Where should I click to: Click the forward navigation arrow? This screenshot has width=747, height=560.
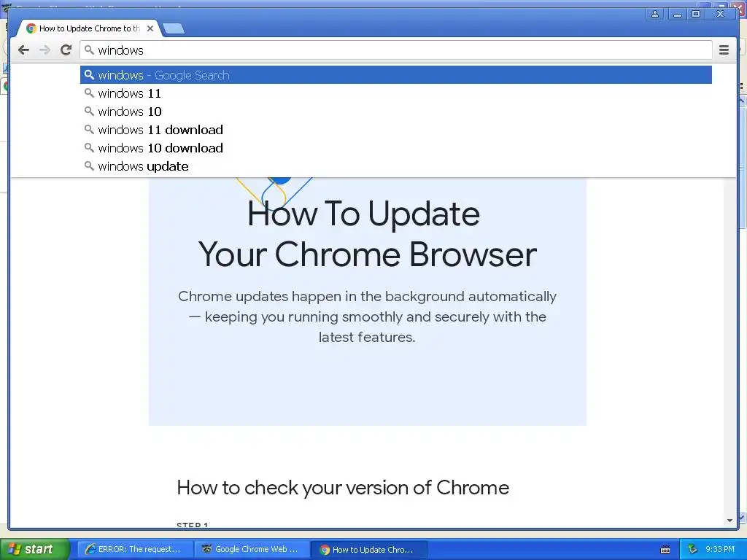click(x=44, y=50)
